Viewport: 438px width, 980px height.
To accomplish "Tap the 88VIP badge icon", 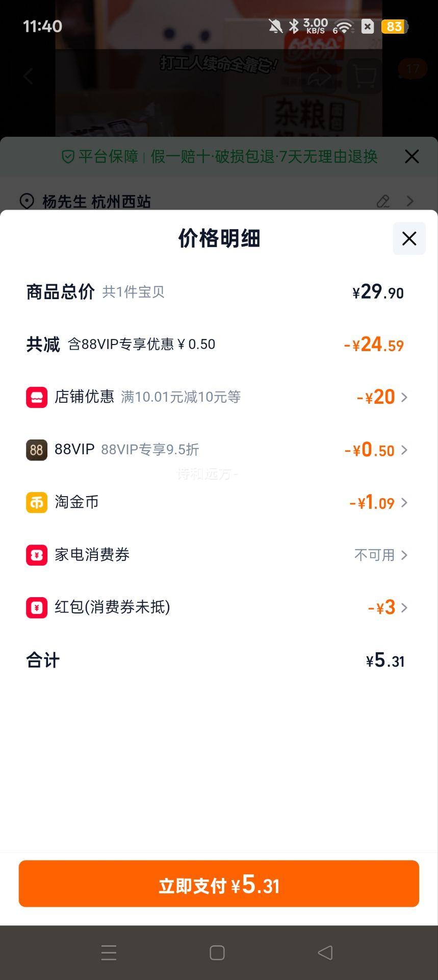I will (37, 450).
